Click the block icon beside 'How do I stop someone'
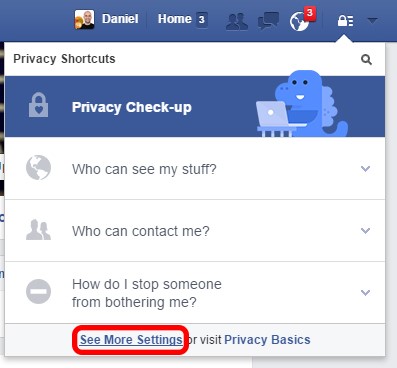This screenshot has width=397, height=368. click(39, 291)
